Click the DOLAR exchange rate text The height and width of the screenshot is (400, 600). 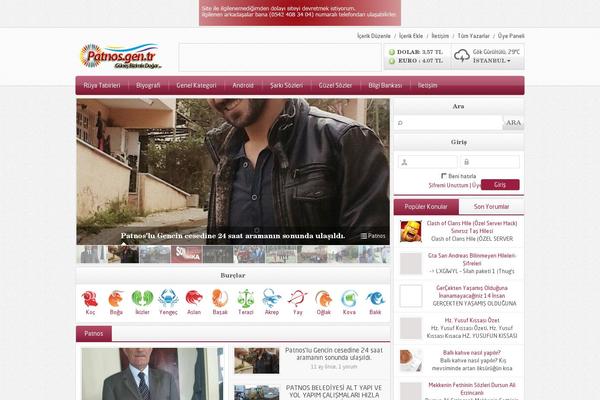(x=420, y=52)
